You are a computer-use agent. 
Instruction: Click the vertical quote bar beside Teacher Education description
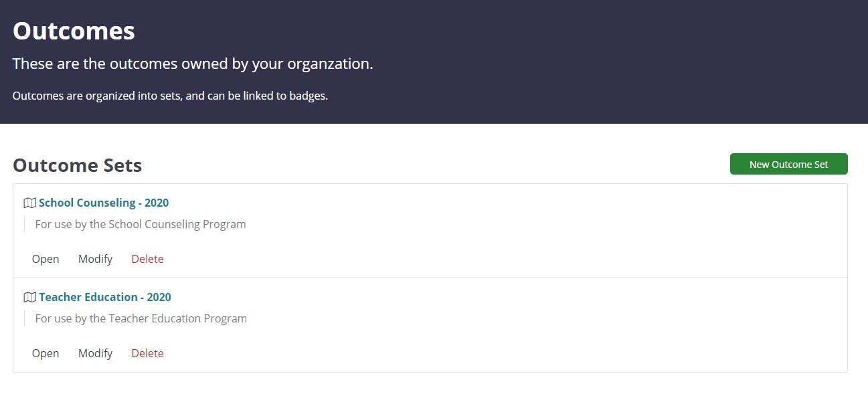pyautogui.click(x=25, y=318)
